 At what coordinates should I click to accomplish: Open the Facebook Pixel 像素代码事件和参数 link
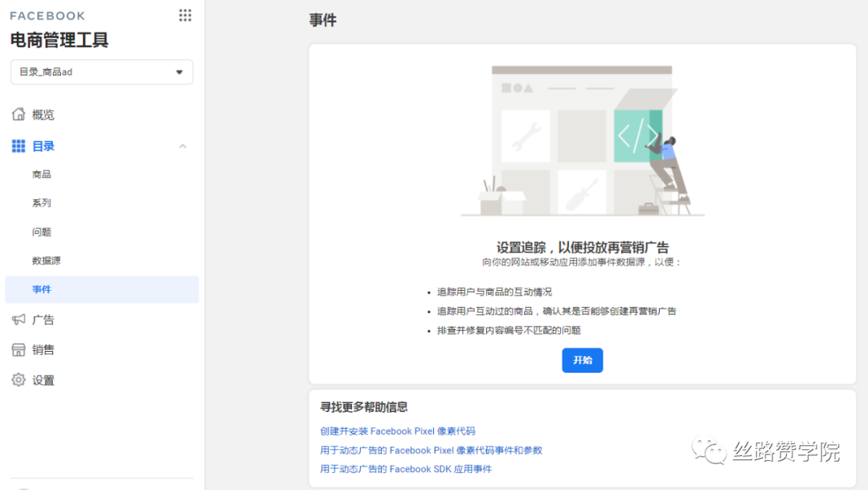(431, 450)
